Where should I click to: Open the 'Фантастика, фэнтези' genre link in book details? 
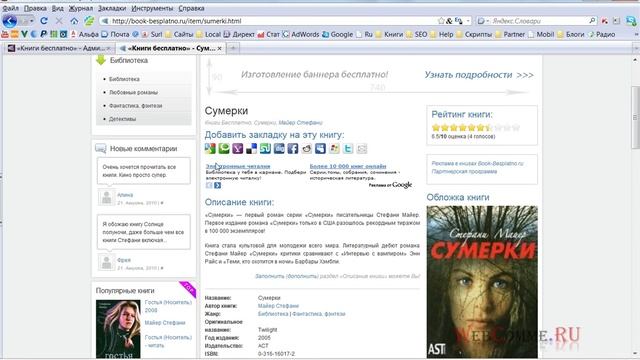[319, 314]
